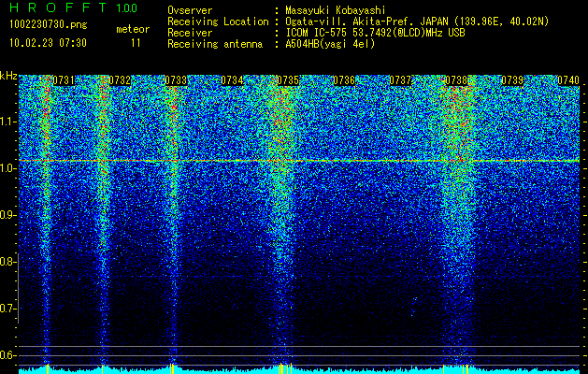Image resolution: width=588 pixels, height=374 pixels.
Task: Click the 0734 time marker
Action: [232, 80]
